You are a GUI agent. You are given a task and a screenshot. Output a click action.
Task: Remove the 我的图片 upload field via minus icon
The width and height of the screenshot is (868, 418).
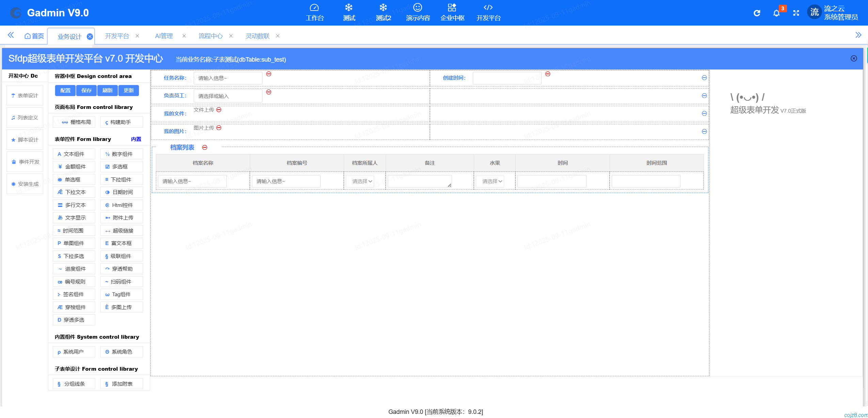[x=219, y=128]
